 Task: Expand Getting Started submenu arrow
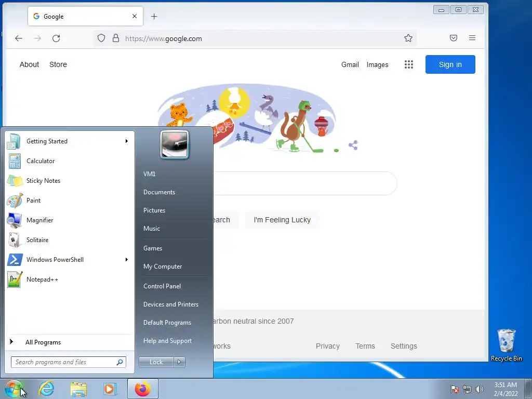[127, 141]
